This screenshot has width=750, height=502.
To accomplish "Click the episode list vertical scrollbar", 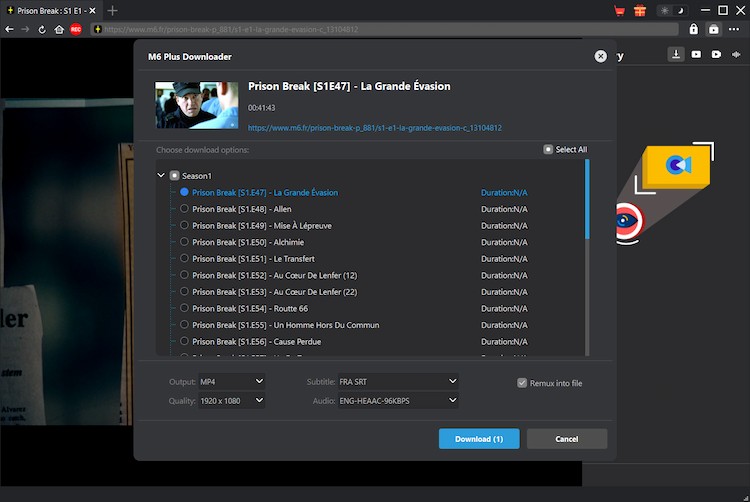I will coord(587,200).
